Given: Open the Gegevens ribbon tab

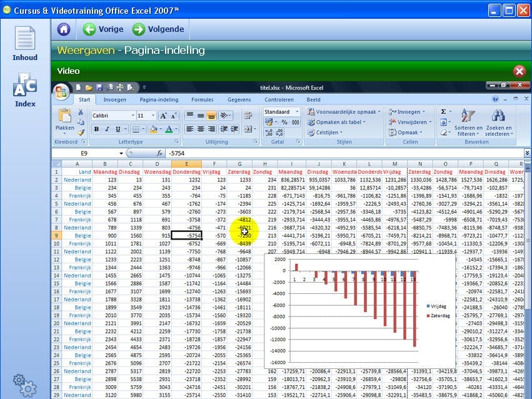Looking at the screenshot, I should coord(239,100).
